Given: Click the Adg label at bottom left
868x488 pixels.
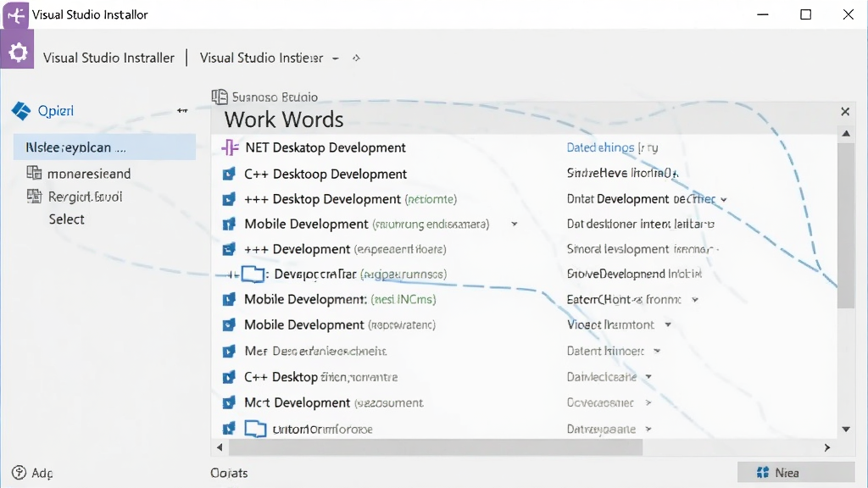Looking at the screenshot, I should pos(42,473).
